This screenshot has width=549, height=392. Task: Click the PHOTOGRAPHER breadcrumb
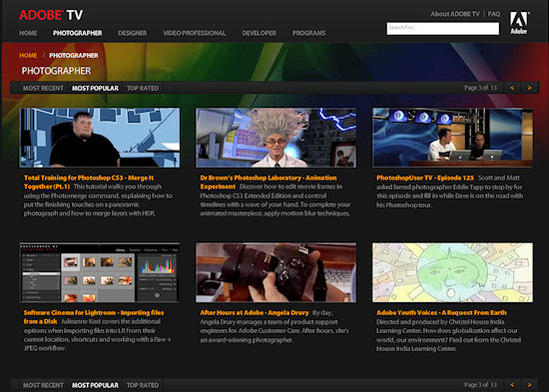coord(74,55)
